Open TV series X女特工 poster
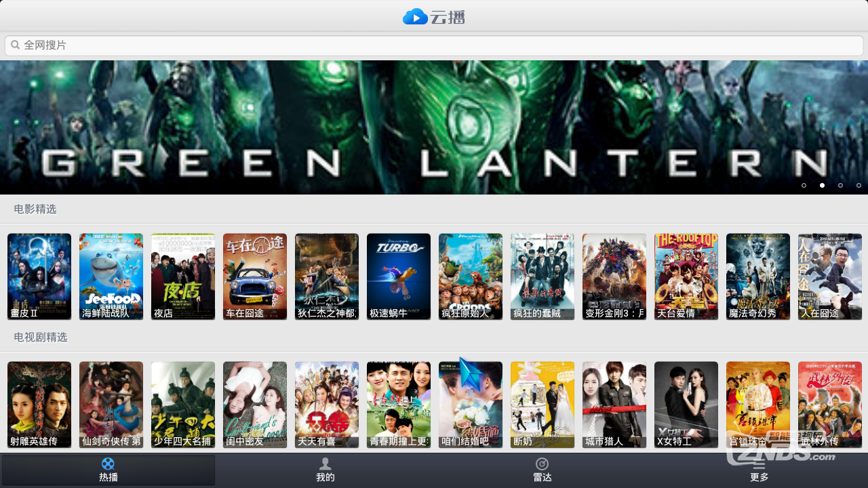 [x=686, y=405]
